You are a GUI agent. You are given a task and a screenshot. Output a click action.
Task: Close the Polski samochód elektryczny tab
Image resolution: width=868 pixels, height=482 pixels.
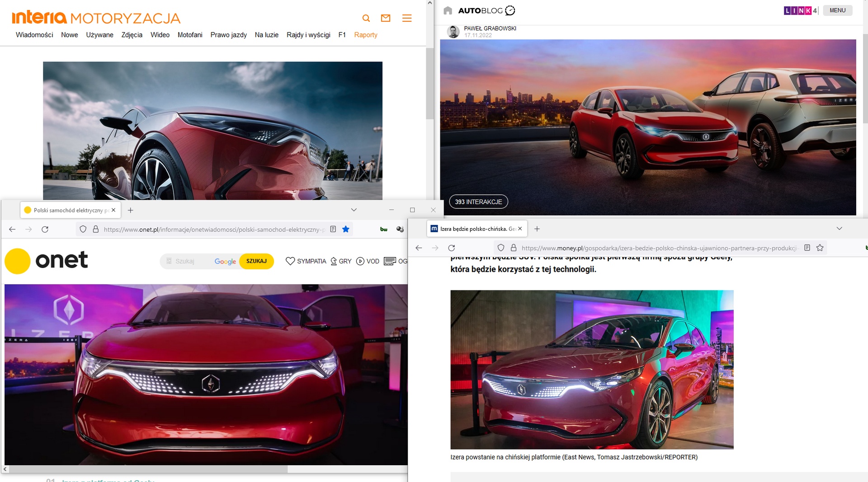113,210
